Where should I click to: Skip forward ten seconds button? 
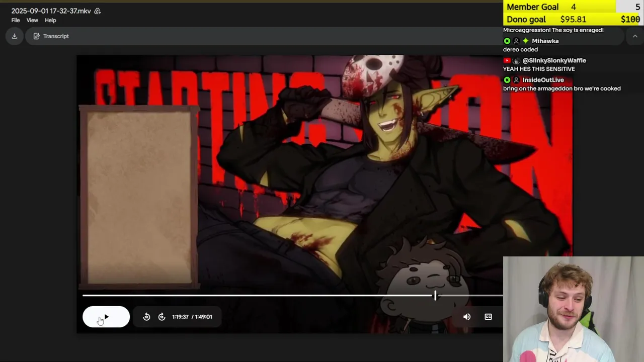point(162,317)
